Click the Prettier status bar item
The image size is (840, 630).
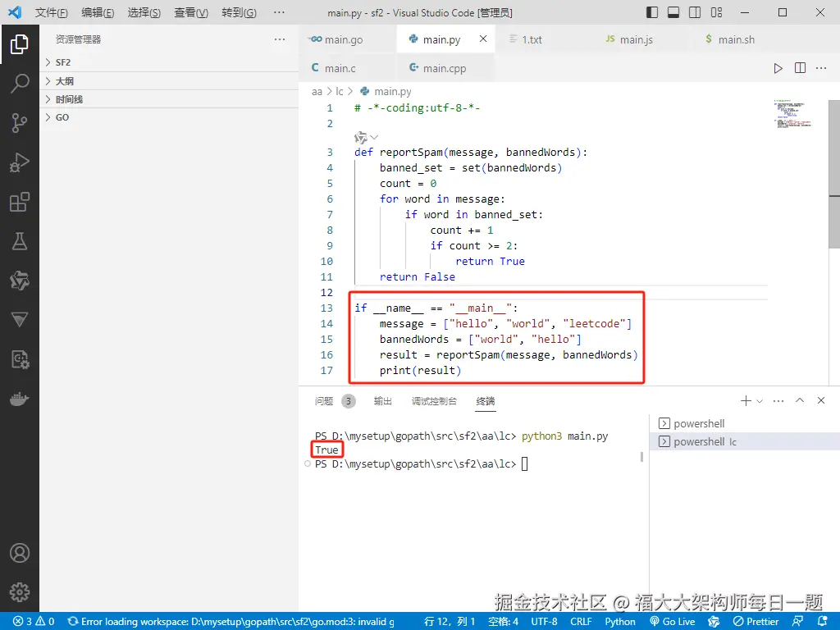click(x=756, y=622)
